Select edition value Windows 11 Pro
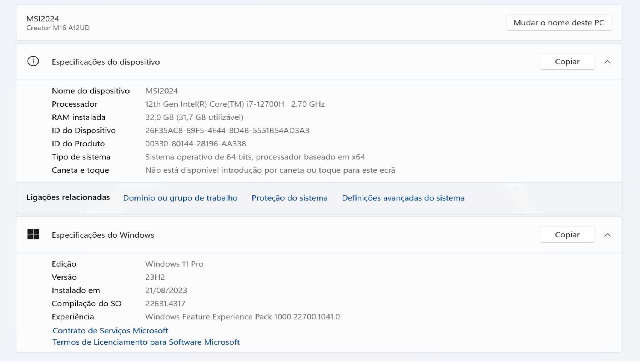Image resolution: width=640 pixels, height=364 pixels. [174, 264]
